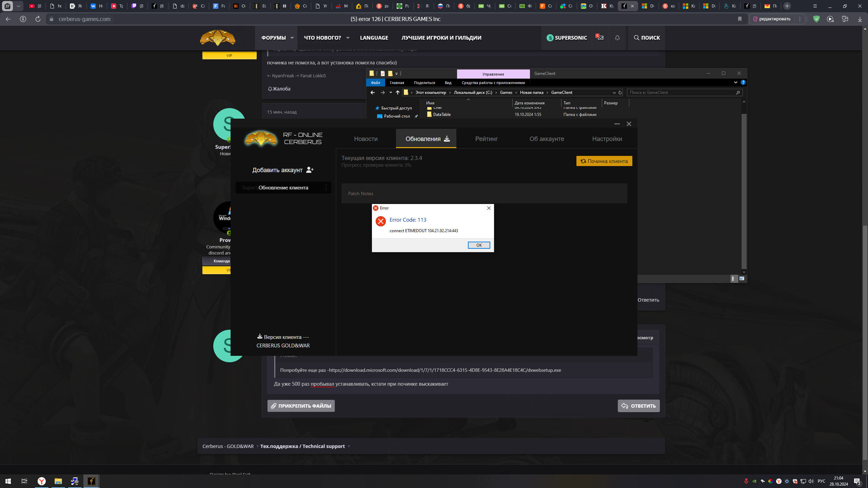Click Explorer up-one-level arrow
Image resolution: width=868 pixels, height=488 pixels.
397,92
